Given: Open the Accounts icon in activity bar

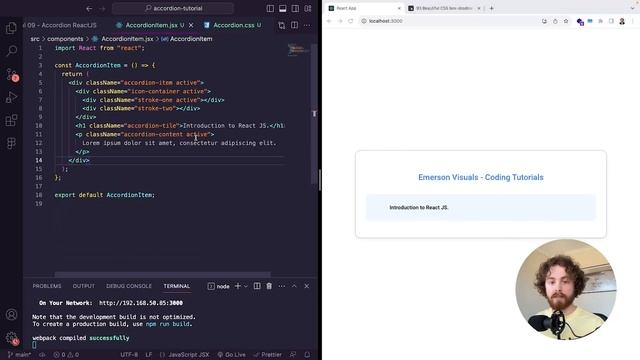Looking at the screenshot, I should [11, 314].
